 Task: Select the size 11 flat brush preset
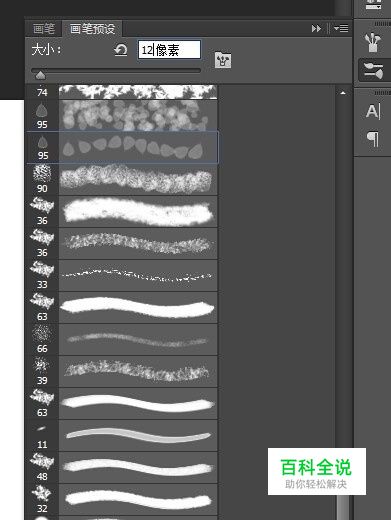[122, 435]
